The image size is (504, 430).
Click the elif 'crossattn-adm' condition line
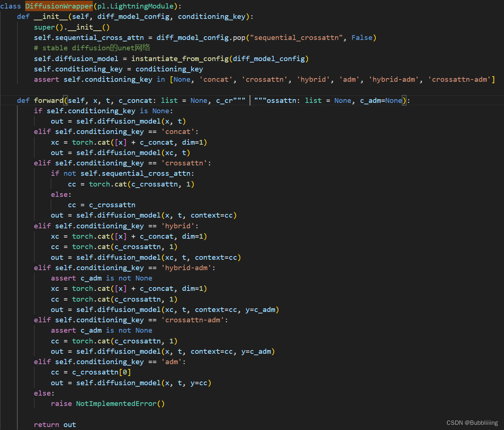point(131,320)
